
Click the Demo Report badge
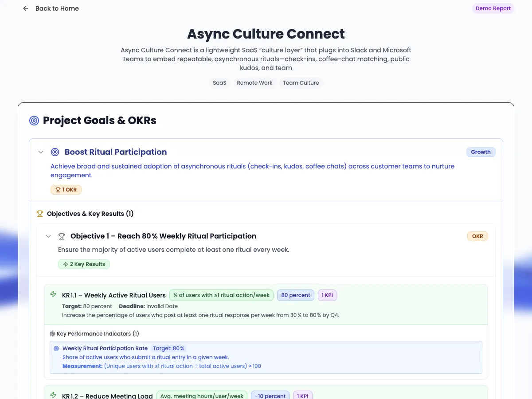[x=493, y=8]
